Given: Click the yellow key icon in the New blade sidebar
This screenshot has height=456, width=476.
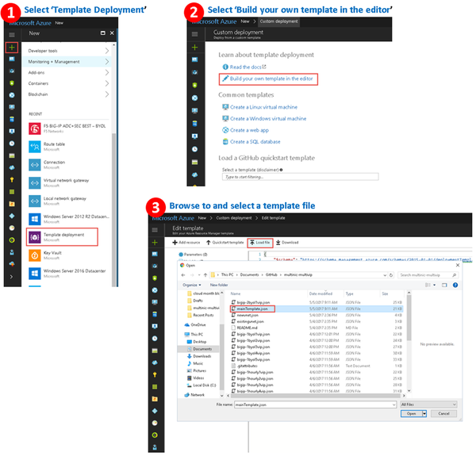Looking at the screenshot, I should tap(12, 180).
